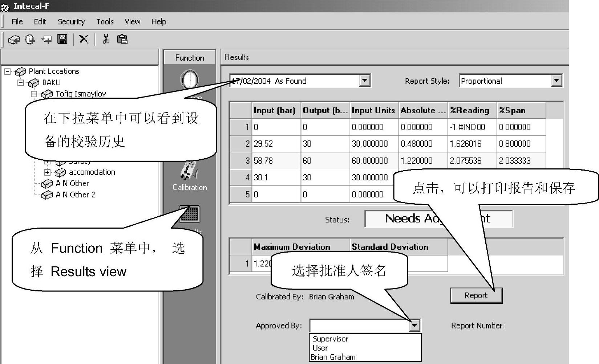Select the A N Other 2 cube icon

(47, 195)
